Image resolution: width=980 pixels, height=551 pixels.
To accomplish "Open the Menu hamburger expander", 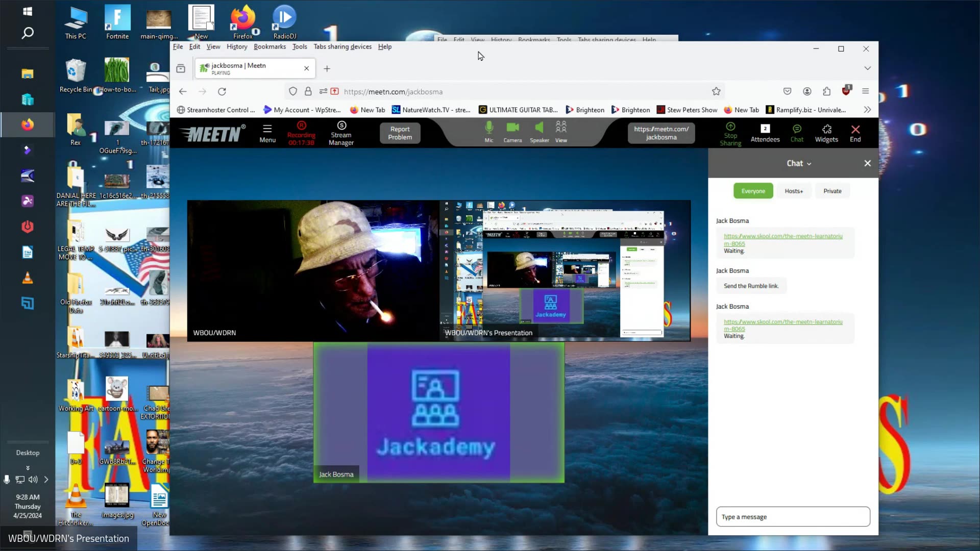I will click(x=267, y=133).
